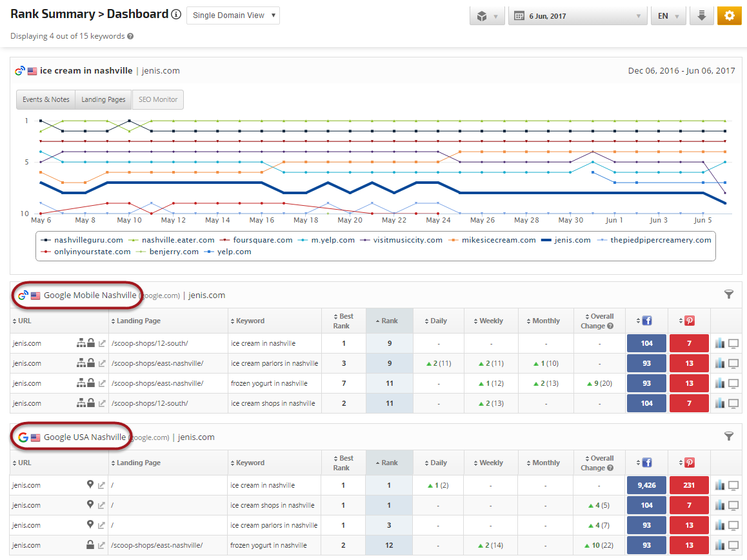The image size is (747, 560).
Task: Click filter funnel in Google Mobile Nashville
Action: point(729,294)
